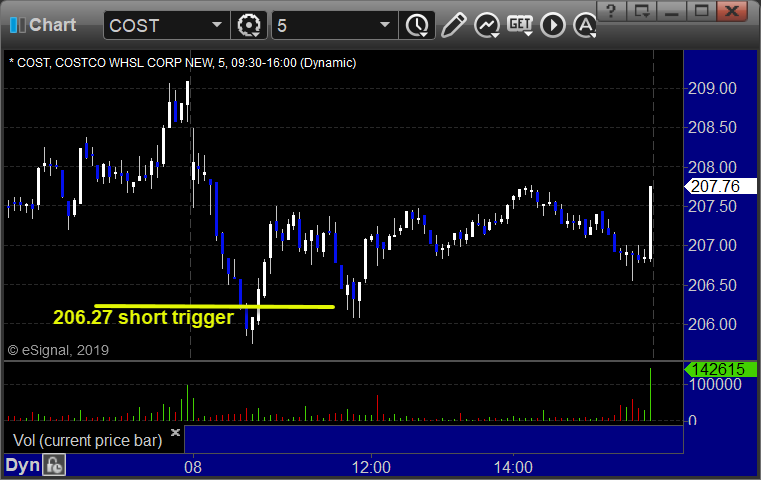The image size is (761, 480).
Task: Click the Dyn label
Action: point(22,465)
